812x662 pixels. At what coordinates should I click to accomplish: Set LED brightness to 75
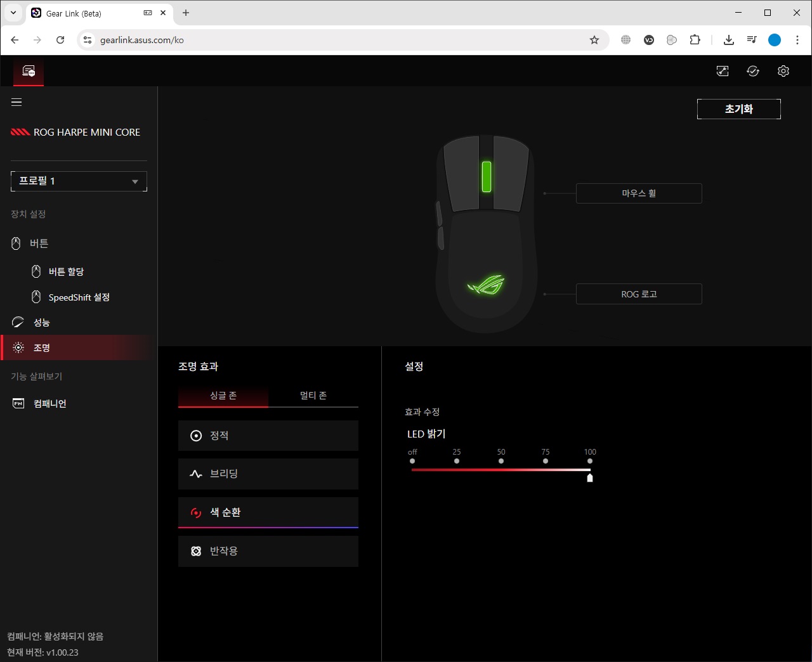coord(546,461)
